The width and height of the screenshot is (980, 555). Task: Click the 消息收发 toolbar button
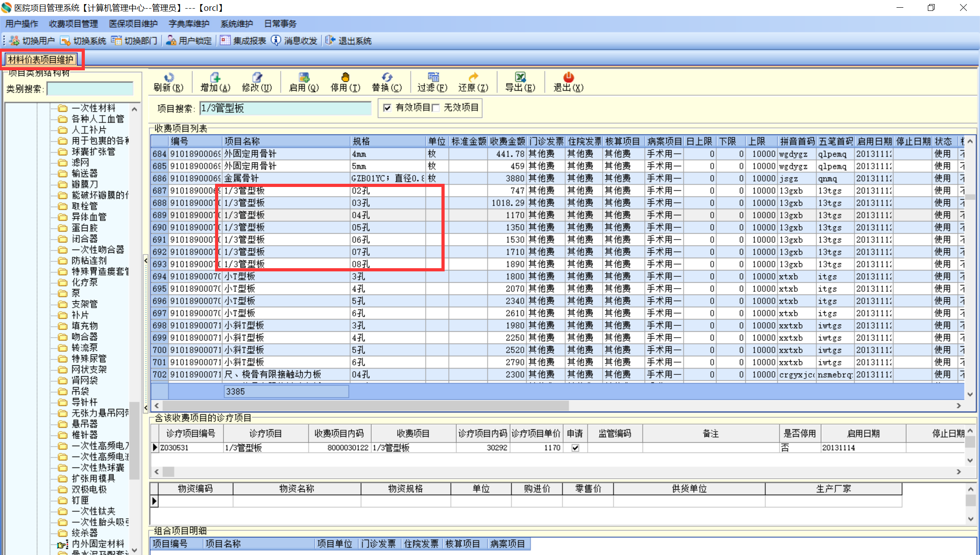point(295,41)
